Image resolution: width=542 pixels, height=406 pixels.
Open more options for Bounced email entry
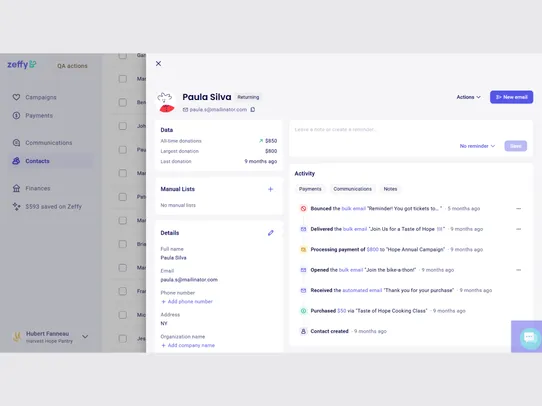pyautogui.click(x=518, y=209)
